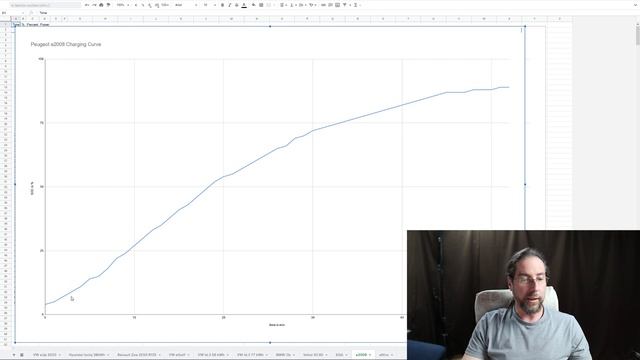The image size is (640, 360).
Task: Switch to the VW e-up sheet tab
Action: pos(44,355)
